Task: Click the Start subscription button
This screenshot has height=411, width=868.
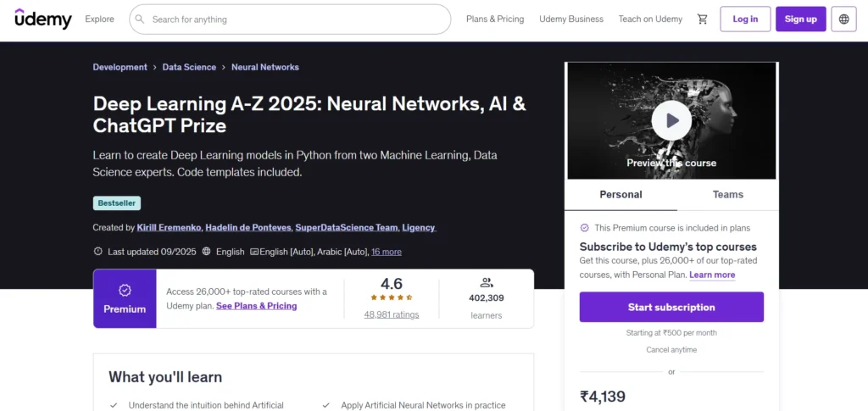Action: pyautogui.click(x=671, y=307)
